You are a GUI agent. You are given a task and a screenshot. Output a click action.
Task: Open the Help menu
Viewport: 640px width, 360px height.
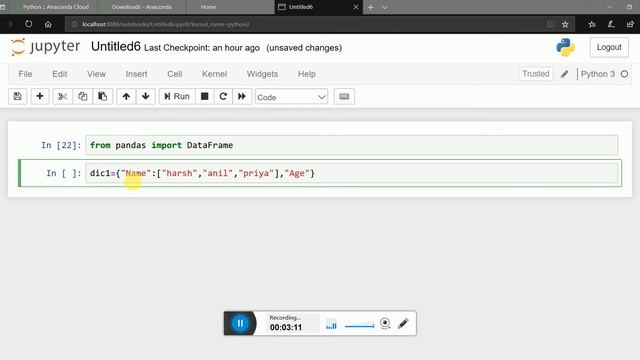(307, 74)
